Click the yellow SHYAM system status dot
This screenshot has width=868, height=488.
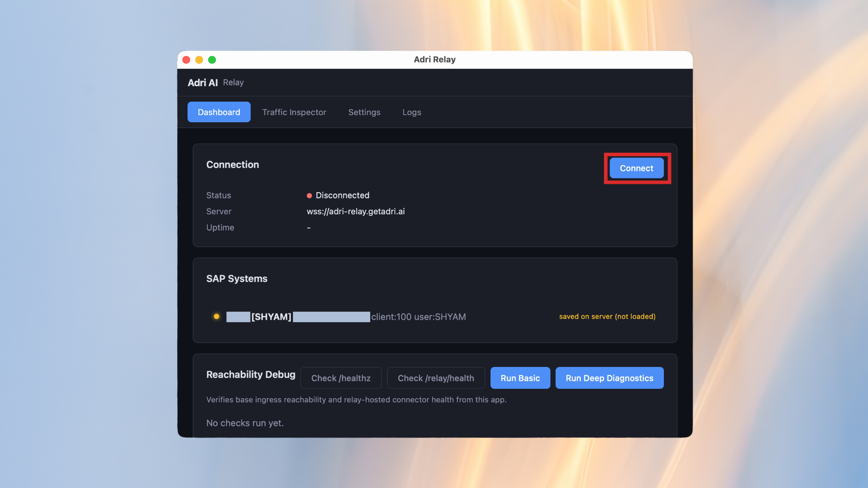[x=217, y=317]
